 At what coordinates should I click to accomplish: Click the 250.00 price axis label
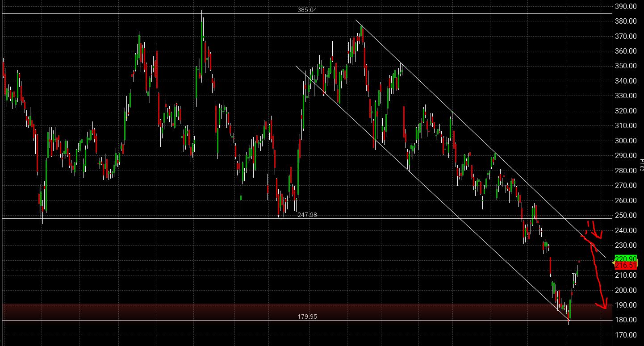click(x=626, y=215)
